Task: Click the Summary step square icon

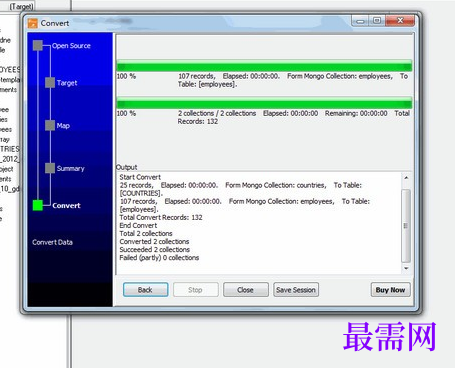Action: 50,168
